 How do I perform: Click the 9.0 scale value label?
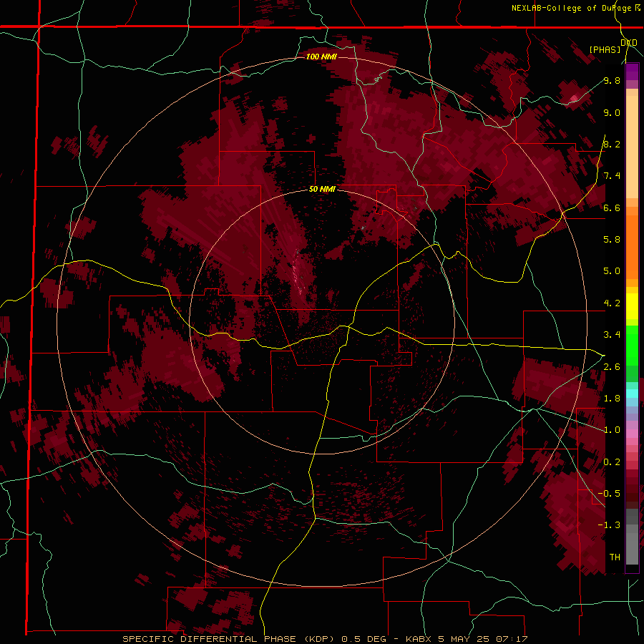coord(612,112)
